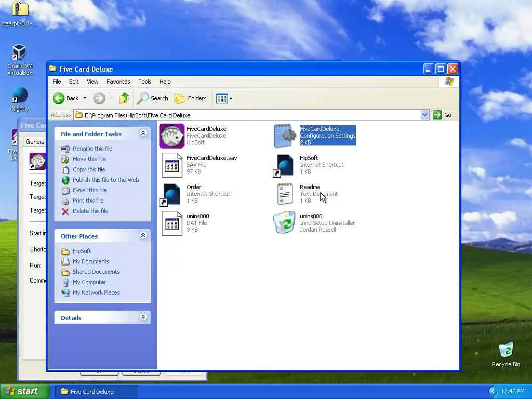Click the 12:40 PM taskbar clock

click(513, 392)
